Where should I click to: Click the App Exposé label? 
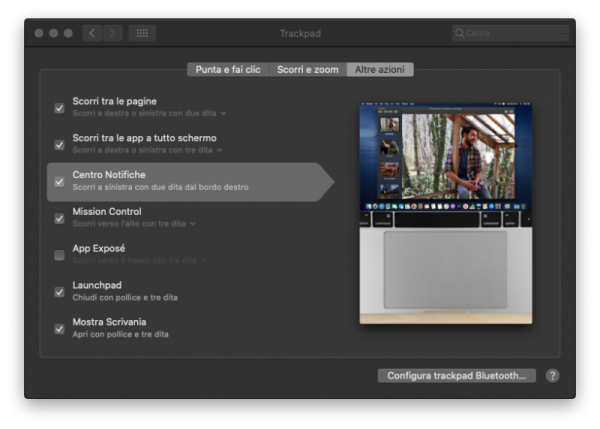pos(99,248)
